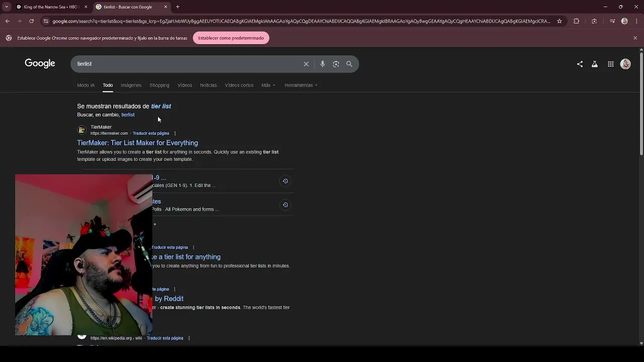Open the 'by Reddit' result link

(x=169, y=299)
